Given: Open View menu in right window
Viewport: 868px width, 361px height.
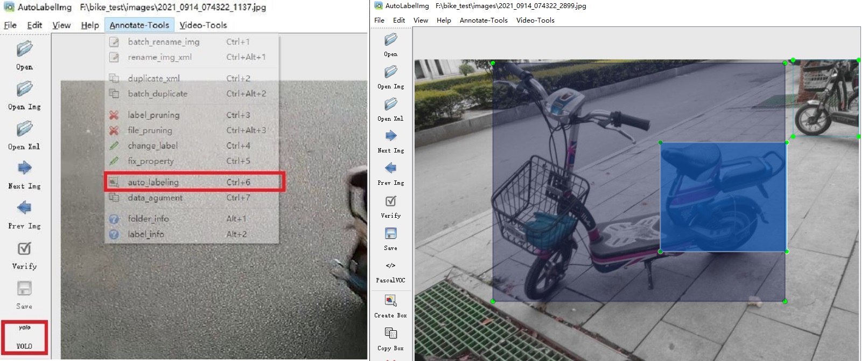Looking at the screenshot, I should [421, 20].
